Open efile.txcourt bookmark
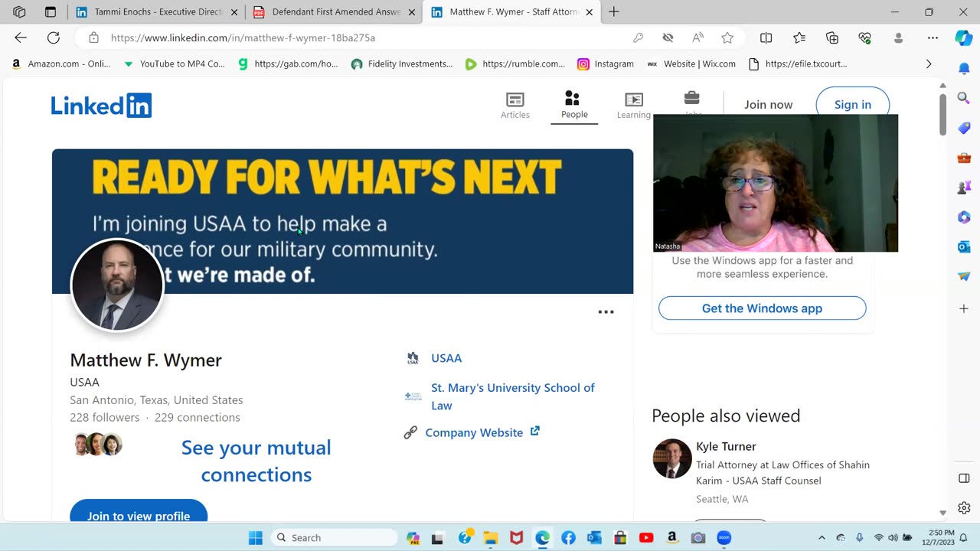This screenshot has height=551, width=980. coord(798,64)
